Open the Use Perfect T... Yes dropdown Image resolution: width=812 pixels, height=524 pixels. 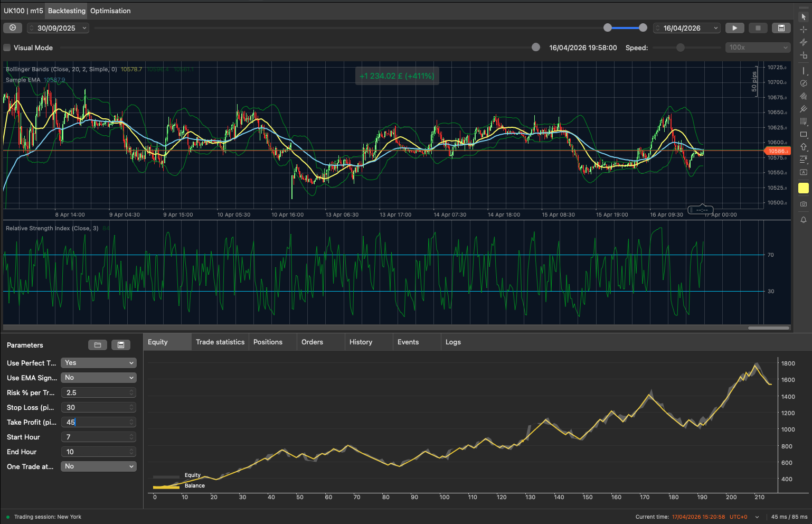tap(99, 363)
